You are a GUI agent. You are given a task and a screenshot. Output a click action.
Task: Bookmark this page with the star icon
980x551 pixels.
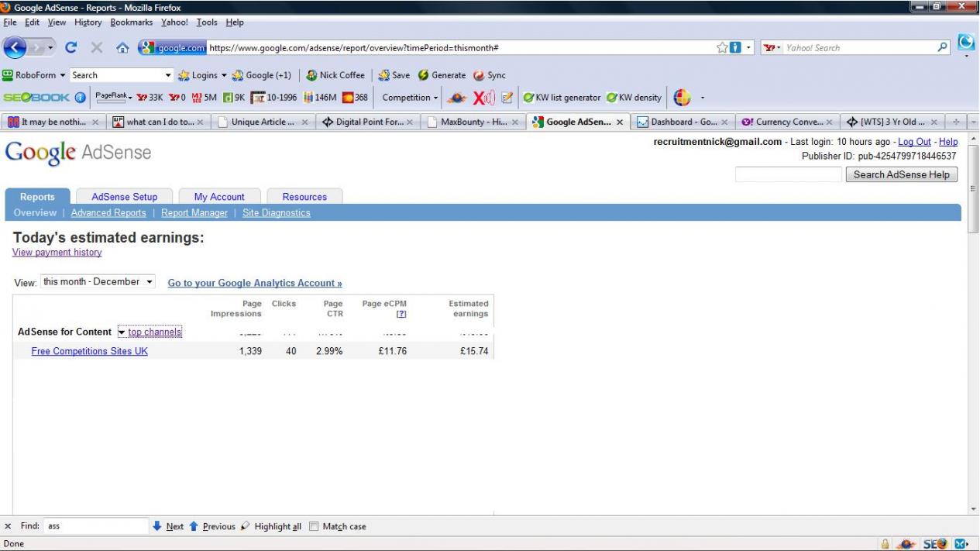click(x=721, y=47)
